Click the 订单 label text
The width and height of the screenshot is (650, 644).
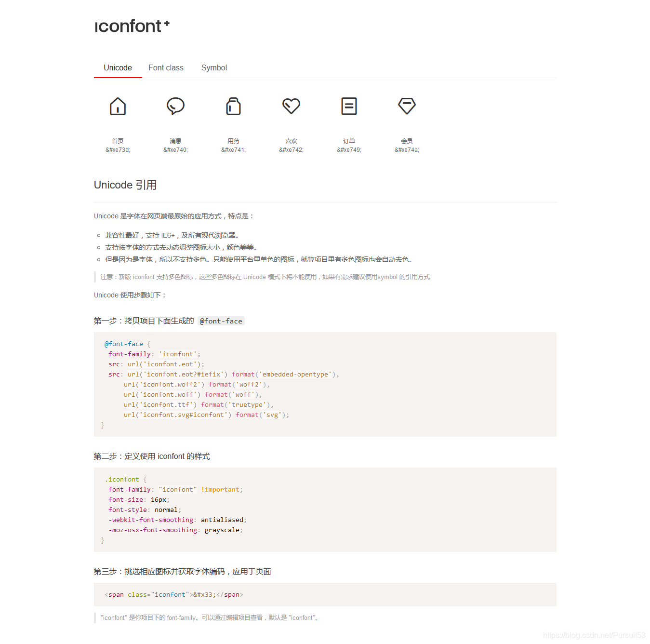[349, 141]
